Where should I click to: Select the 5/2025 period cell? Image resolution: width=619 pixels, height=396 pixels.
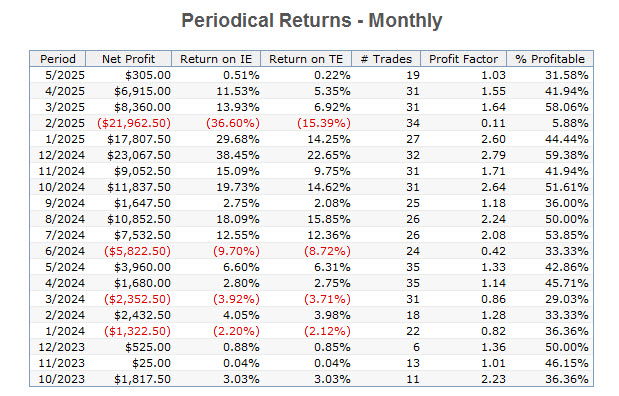(65, 75)
